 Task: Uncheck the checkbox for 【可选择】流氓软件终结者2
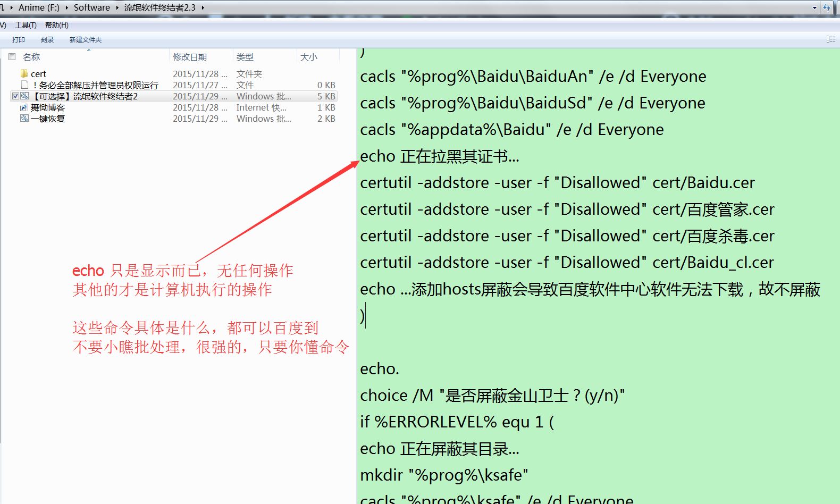15,96
